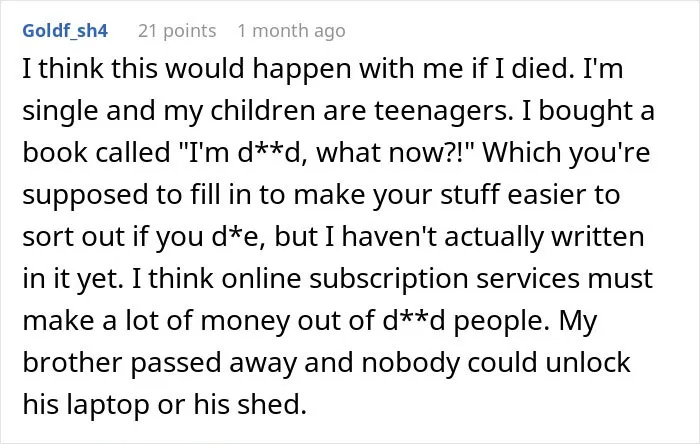Click the word "brother" in the comment
Viewport: 700px width, 444px height.
coord(72,362)
